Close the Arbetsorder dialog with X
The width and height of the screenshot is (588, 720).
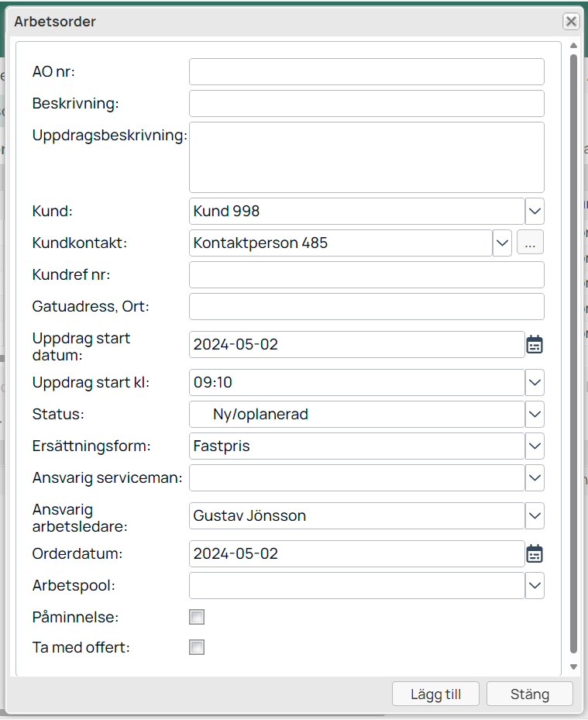pyautogui.click(x=571, y=21)
